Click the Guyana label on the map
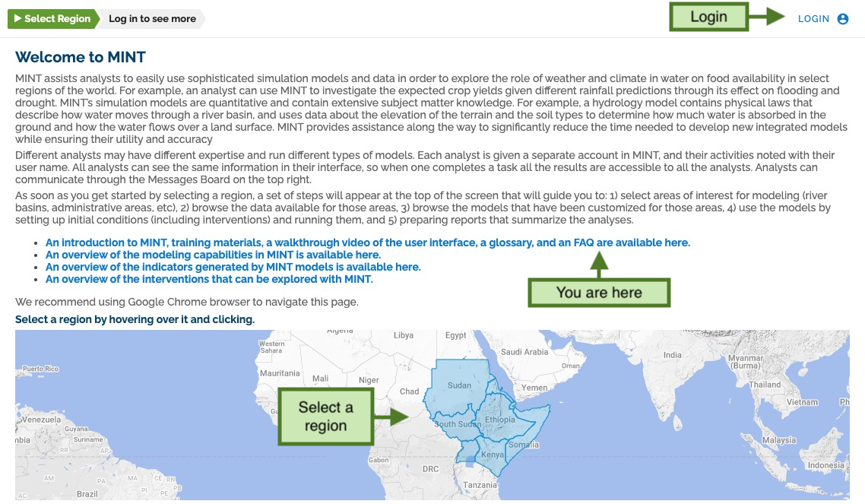The width and height of the screenshot is (865, 504). click(76, 429)
